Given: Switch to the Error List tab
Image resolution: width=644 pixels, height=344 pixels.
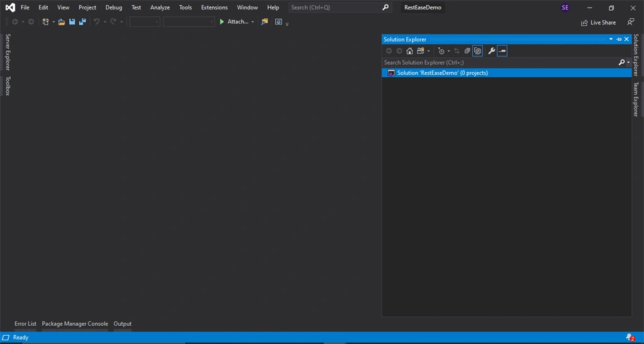Looking at the screenshot, I should (x=25, y=324).
